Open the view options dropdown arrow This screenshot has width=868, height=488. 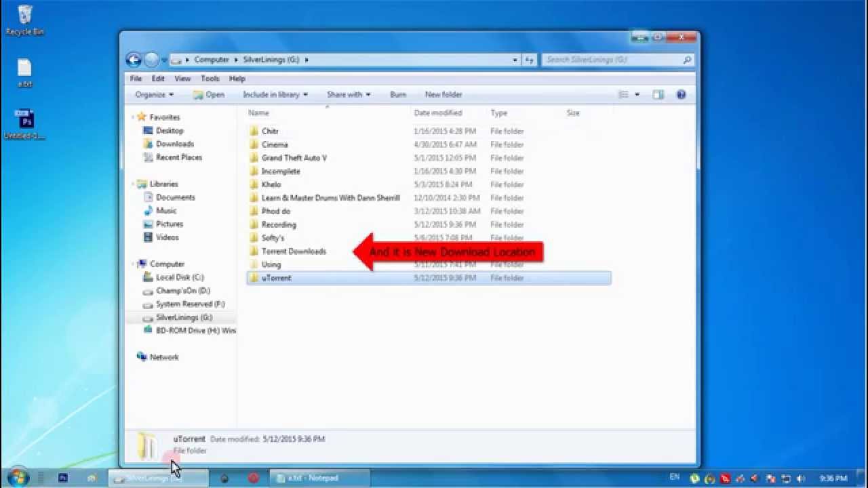(637, 95)
